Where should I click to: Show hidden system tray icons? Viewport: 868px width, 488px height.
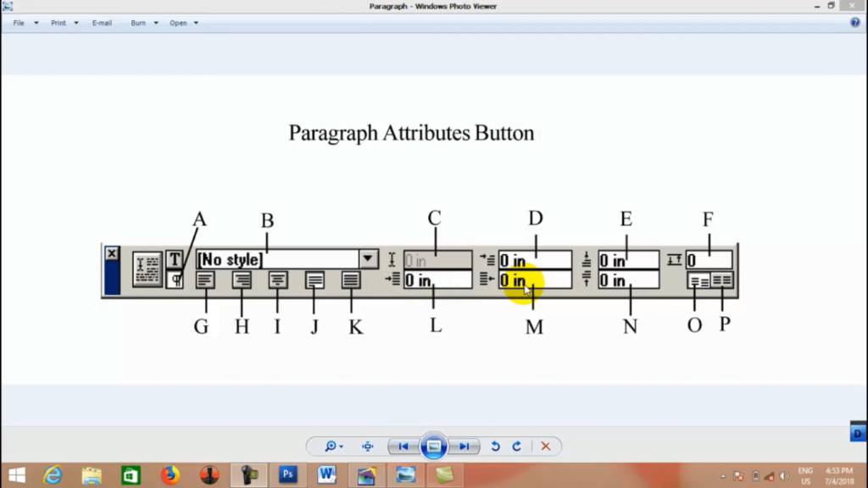723,476
